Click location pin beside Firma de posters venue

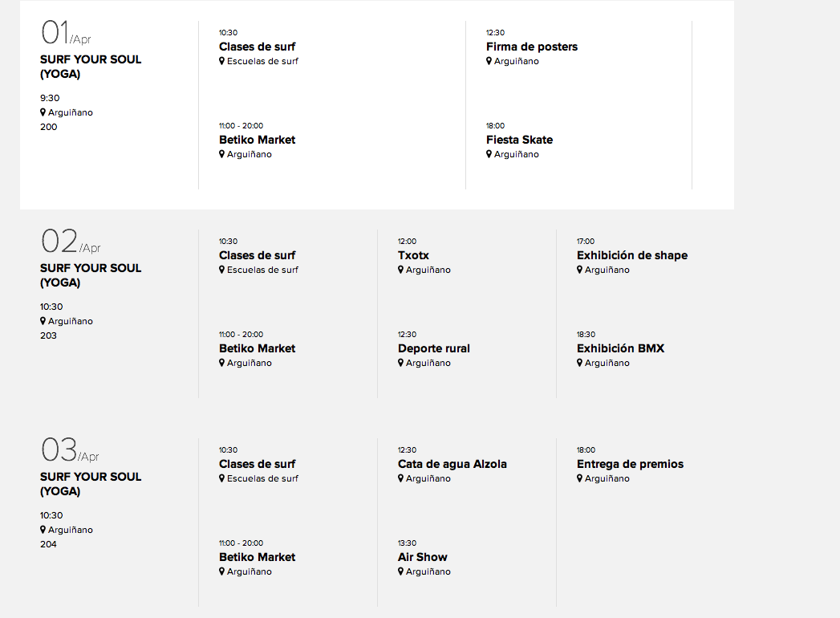pos(489,61)
